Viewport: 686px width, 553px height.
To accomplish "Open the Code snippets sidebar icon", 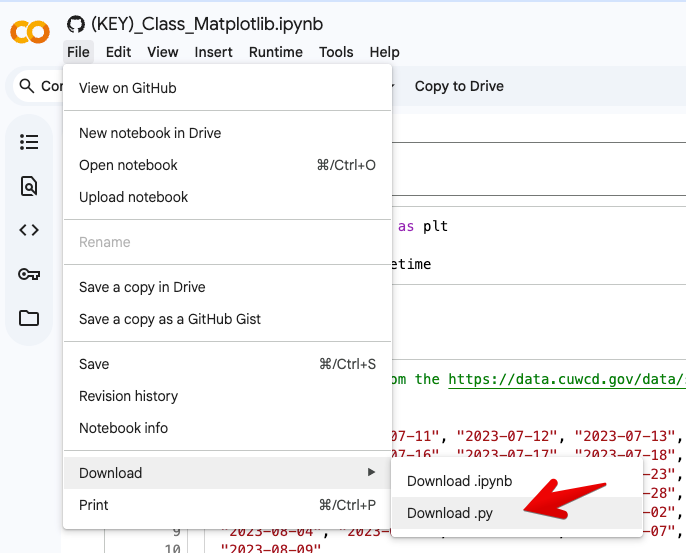I will 29,230.
